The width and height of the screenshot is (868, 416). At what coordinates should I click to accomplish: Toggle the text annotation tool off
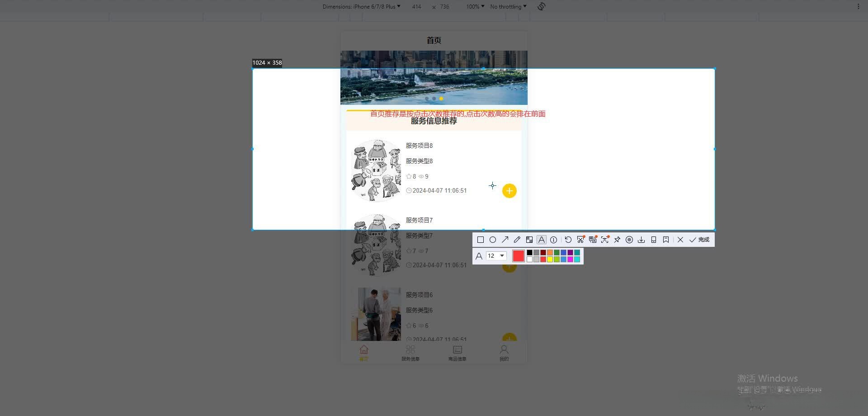(x=541, y=240)
